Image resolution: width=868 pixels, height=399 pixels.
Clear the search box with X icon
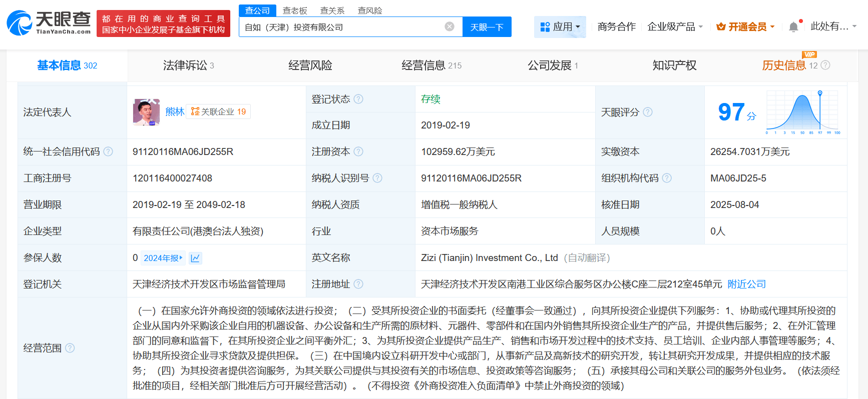click(x=450, y=26)
